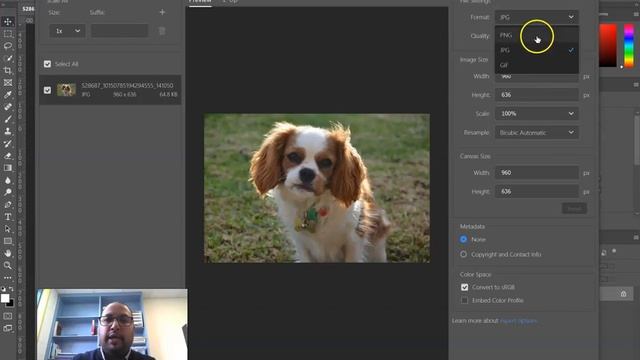Change the screen mode
The height and width of the screenshot is (360, 640).
coord(8,328)
